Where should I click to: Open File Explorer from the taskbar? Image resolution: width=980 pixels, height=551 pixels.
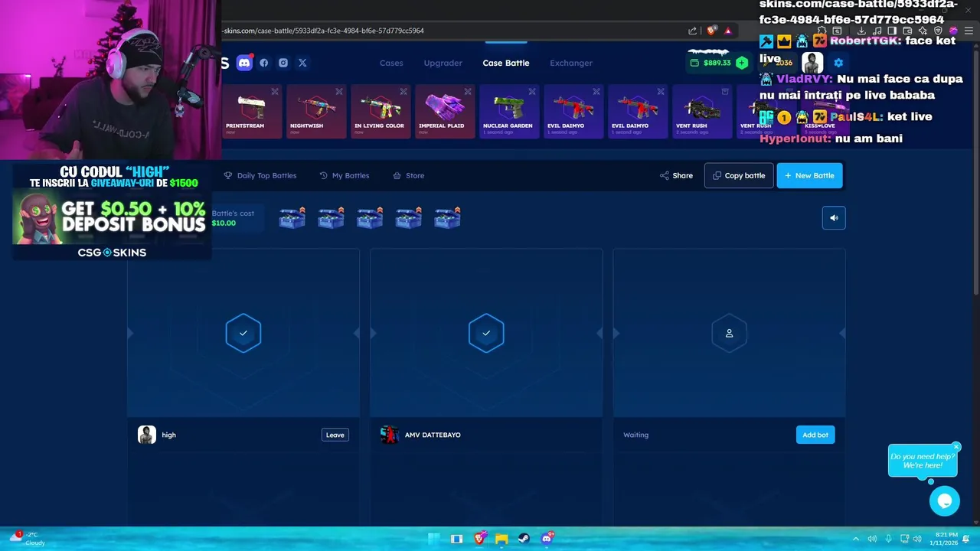tap(501, 538)
